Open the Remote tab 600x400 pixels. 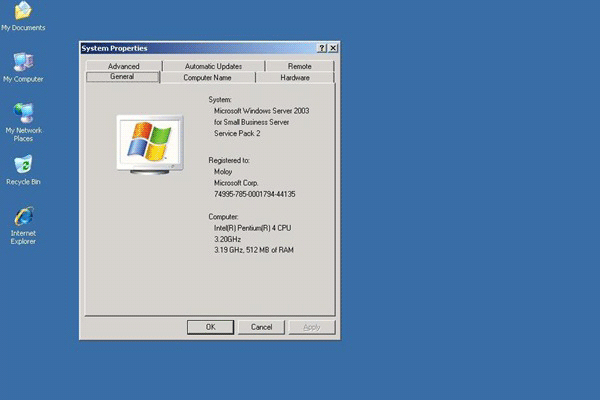tap(300, 66)
